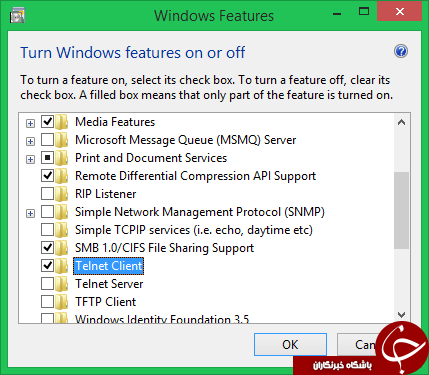
Task: Select the Simple TCPIP services label
Action: tap(194, 230)
